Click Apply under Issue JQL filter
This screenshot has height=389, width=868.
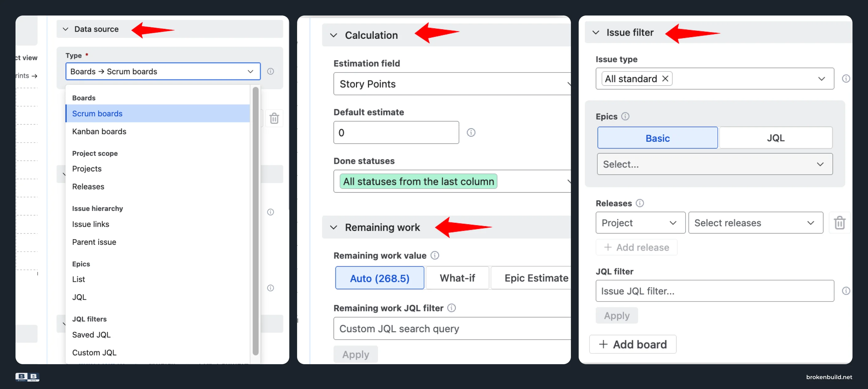coord(617,315)
